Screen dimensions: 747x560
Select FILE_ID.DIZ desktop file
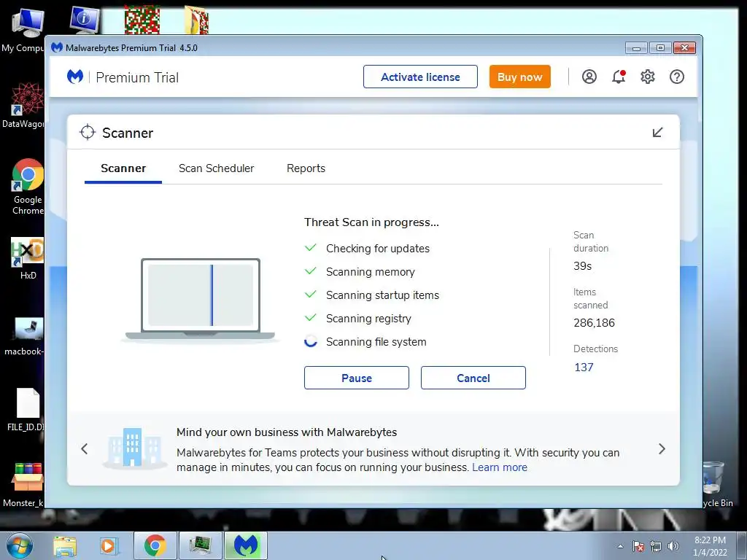pos(26,410)
